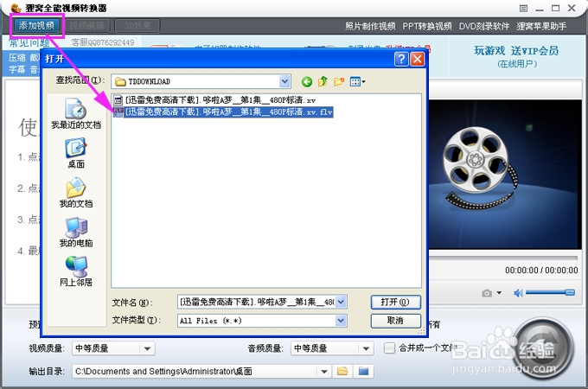588x389 pixels.
Task: Maximize the 狸窝全能视频转换器 window
Action: pos(555,9)
